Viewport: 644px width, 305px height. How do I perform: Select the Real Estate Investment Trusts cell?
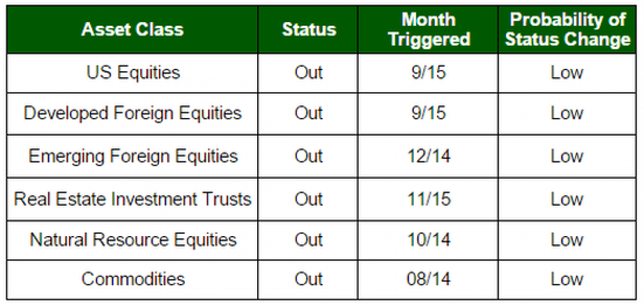(132, 199)
